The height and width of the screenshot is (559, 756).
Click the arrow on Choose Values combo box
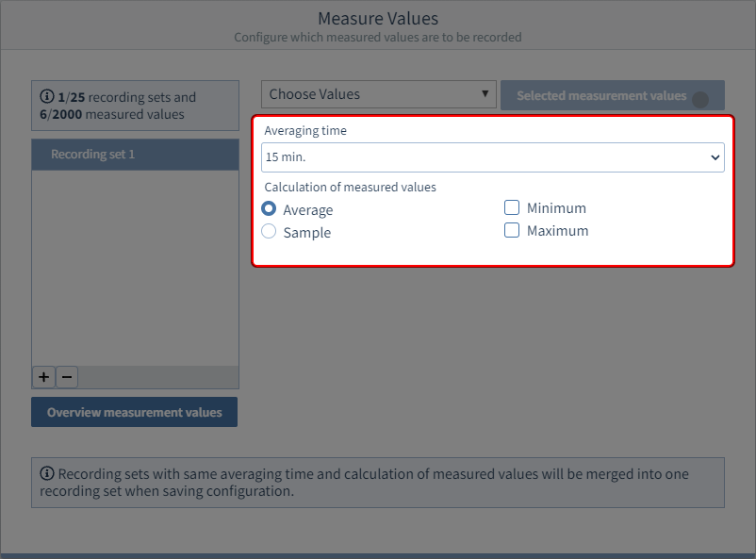[485, 94]
